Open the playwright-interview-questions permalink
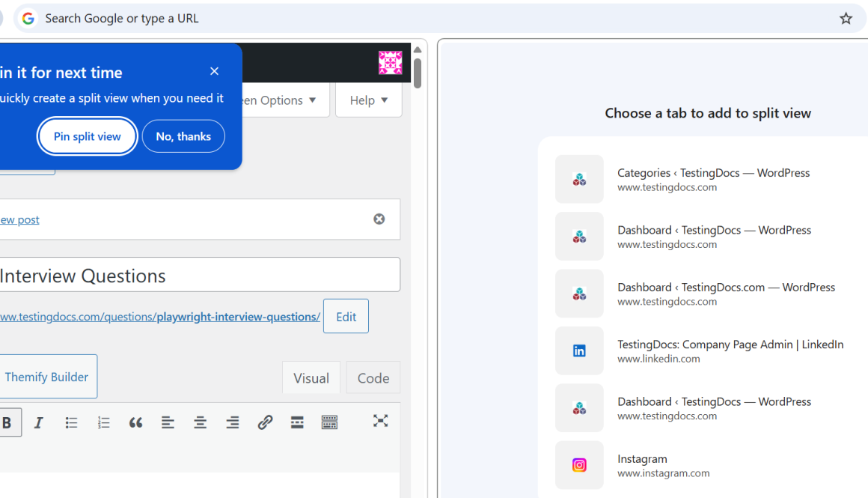Viewport: 868px width, 498px height. point(238,317)
